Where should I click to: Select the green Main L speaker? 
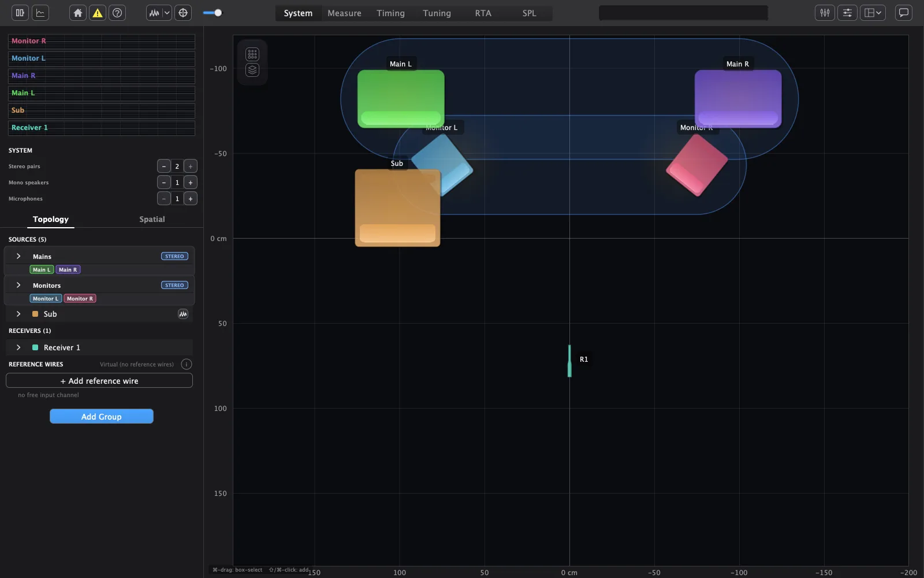tap(401, 98)
